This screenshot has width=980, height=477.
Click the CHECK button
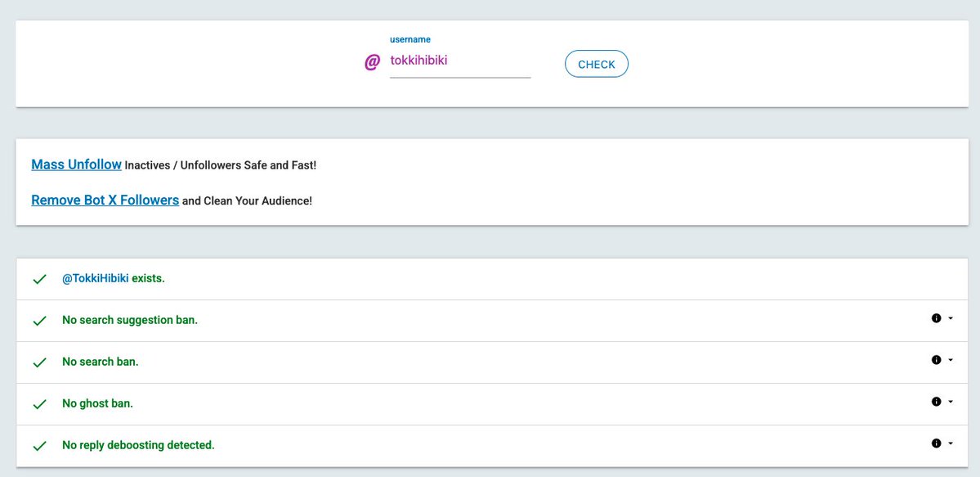point(596,64)
